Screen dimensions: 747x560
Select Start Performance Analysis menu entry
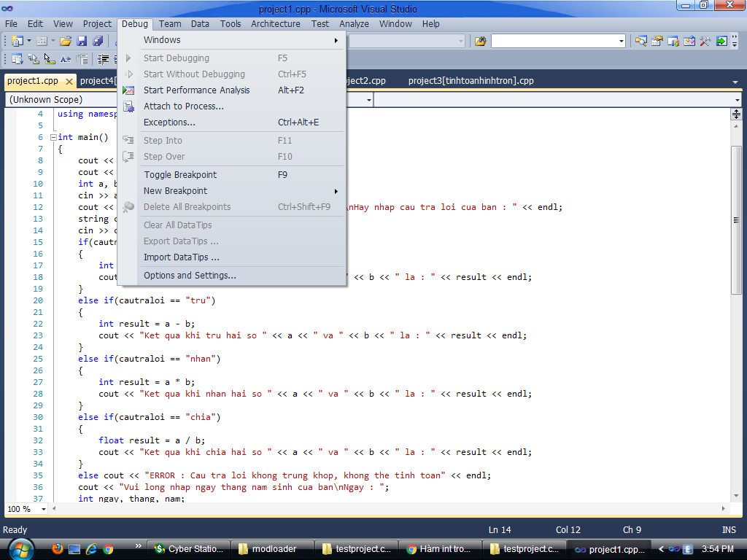(232, 90)
